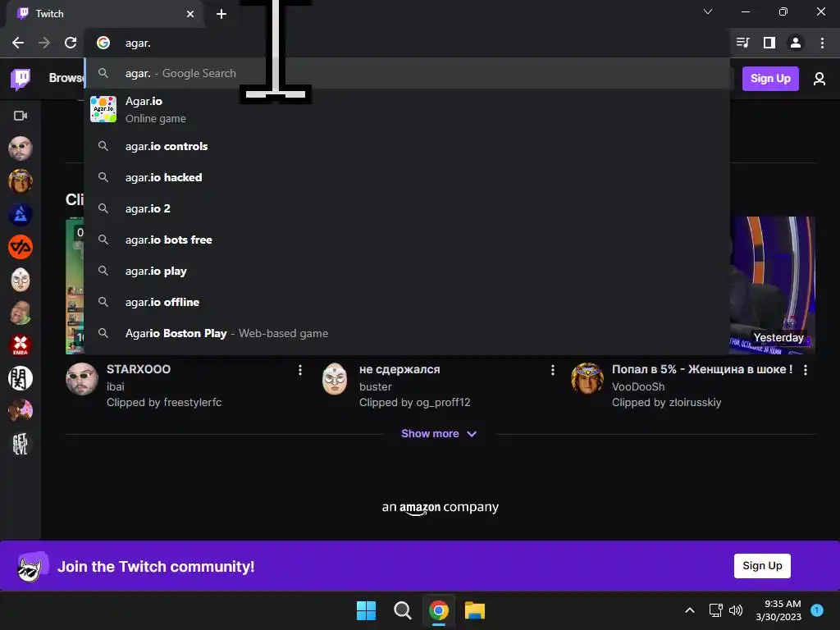Click the browser forward arrow

44,43
